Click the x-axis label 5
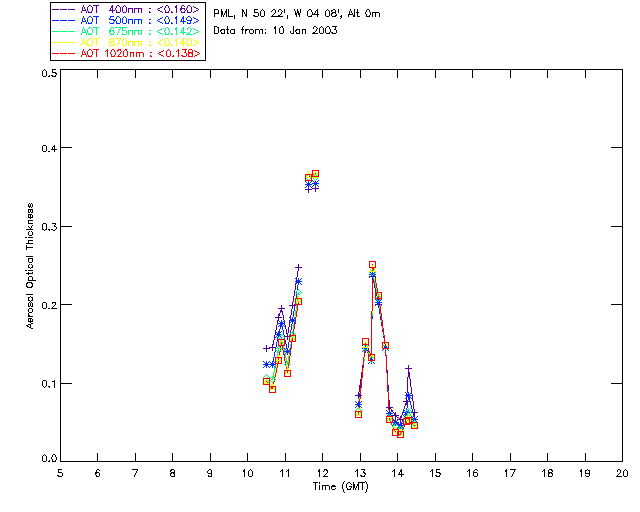Viewport: 640px width, 512px height. point(60,473)
